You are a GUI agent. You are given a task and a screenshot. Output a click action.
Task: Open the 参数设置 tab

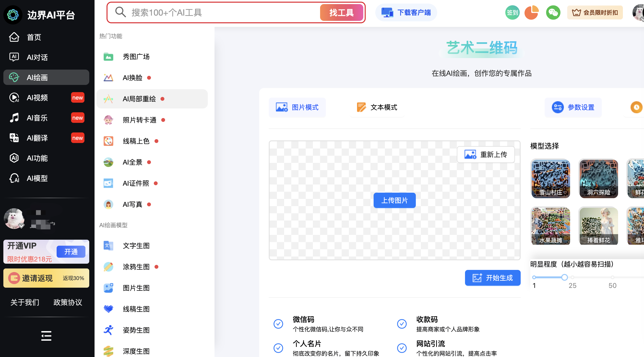coord(573,107)
